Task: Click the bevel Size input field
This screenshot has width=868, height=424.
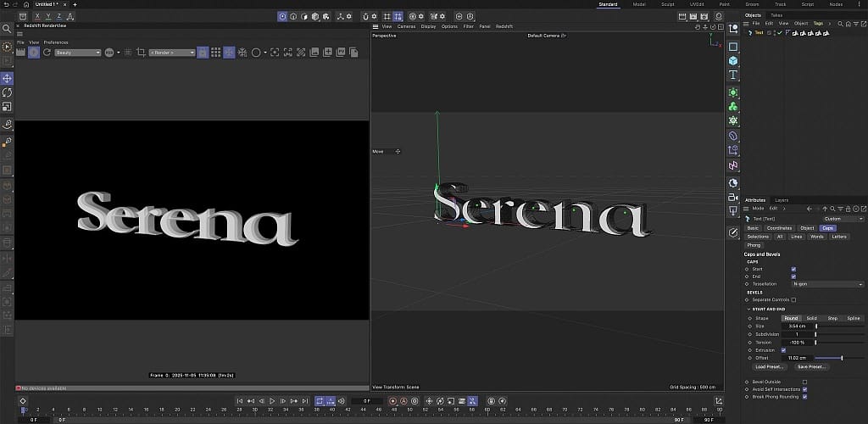Action: pos(797,326)
